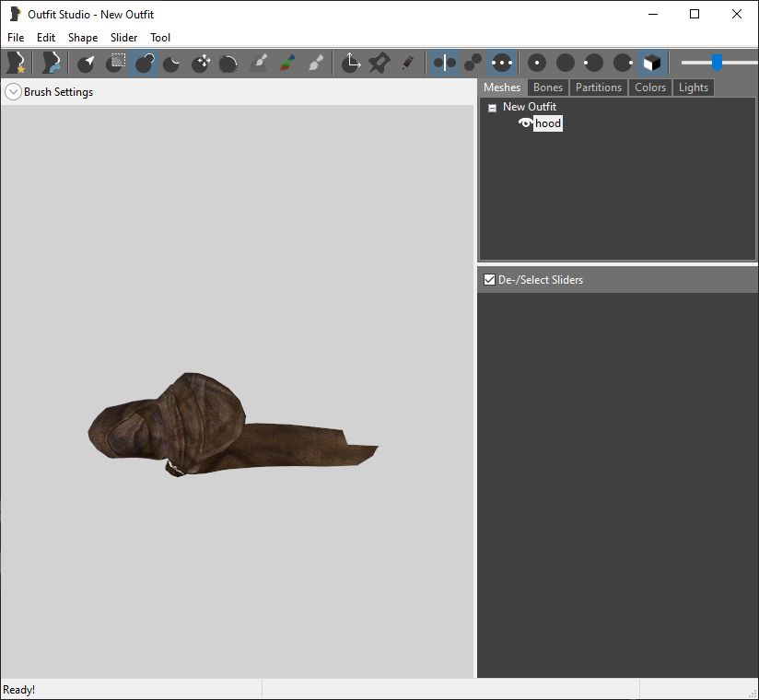This screenshot has height=700, width=759.
Task: Uncheck the De-/Select Sliders checkbox
Action: coord(489,279)
